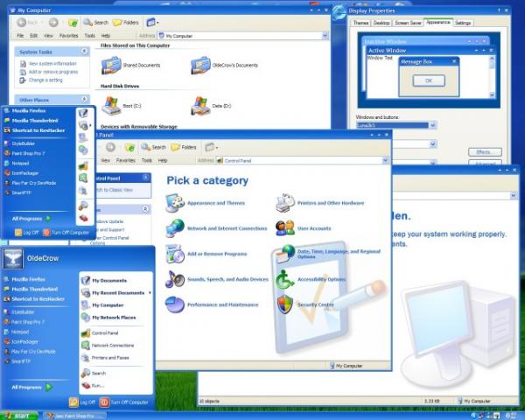Click Change a setting link
Image resolution: width=525 pixels, height=420 pixels.
point(45,80)
